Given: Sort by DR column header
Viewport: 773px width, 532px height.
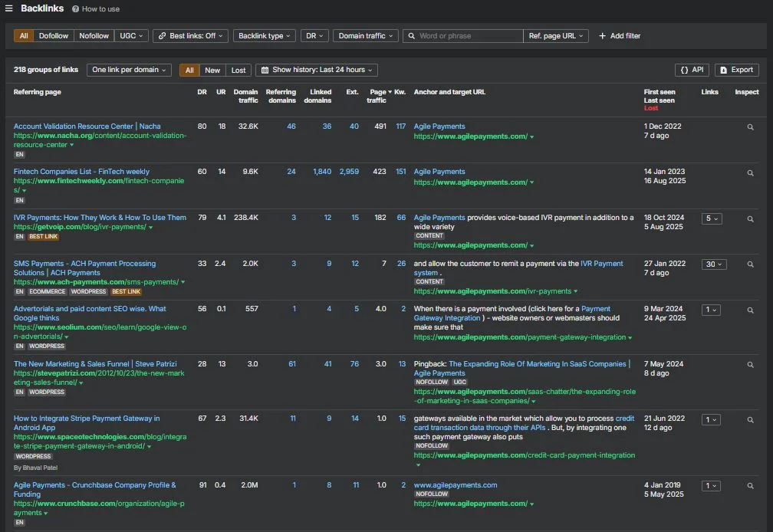Looking at the screenshot, I should coord(202,92).
